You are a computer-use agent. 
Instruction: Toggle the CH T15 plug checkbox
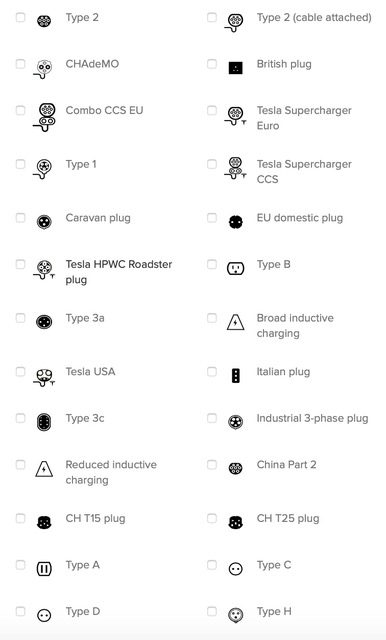[x=20, y=518]
